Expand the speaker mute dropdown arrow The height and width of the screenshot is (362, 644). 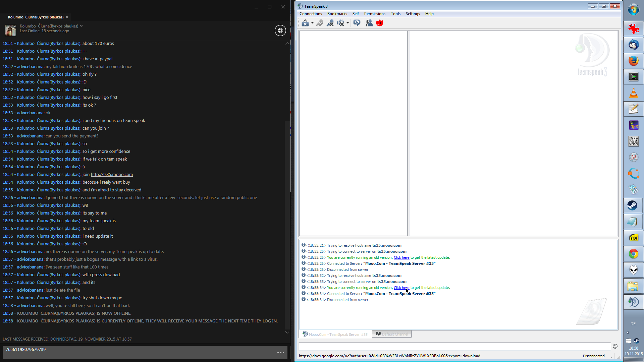coord(347,23)
